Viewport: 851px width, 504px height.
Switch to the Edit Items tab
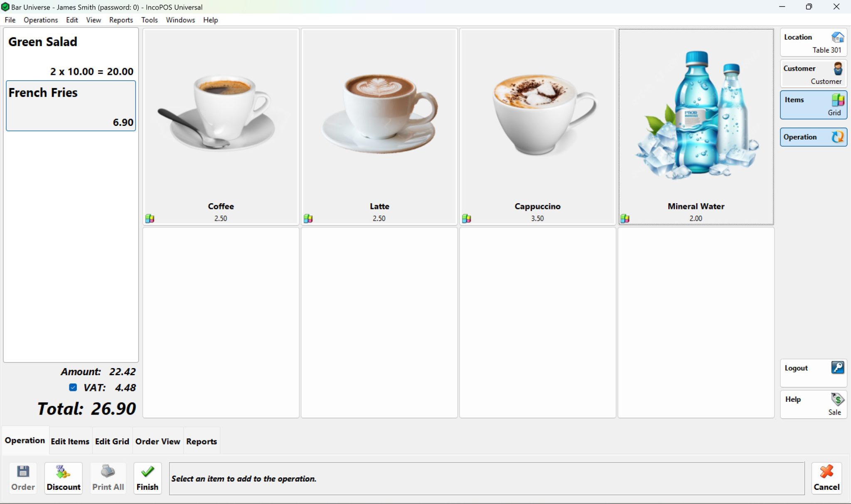[70, 441]
